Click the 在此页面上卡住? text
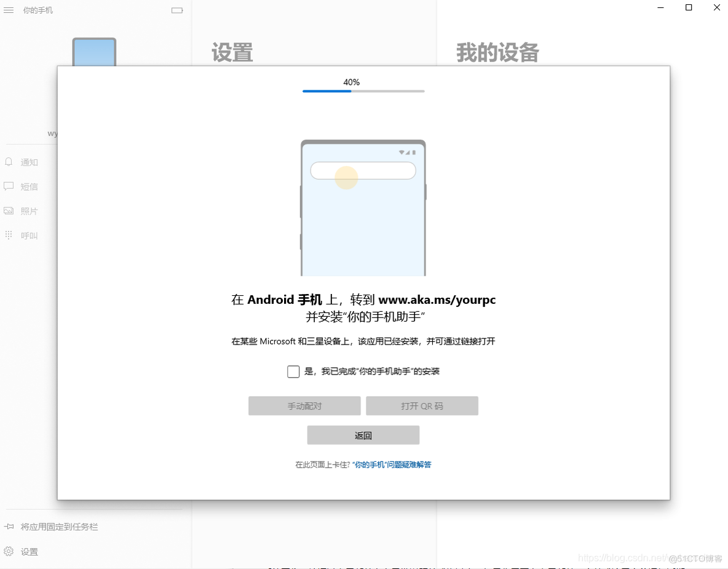Image resolution: width=728 pixels, height=569 pixels. click(x=323, y=464)
